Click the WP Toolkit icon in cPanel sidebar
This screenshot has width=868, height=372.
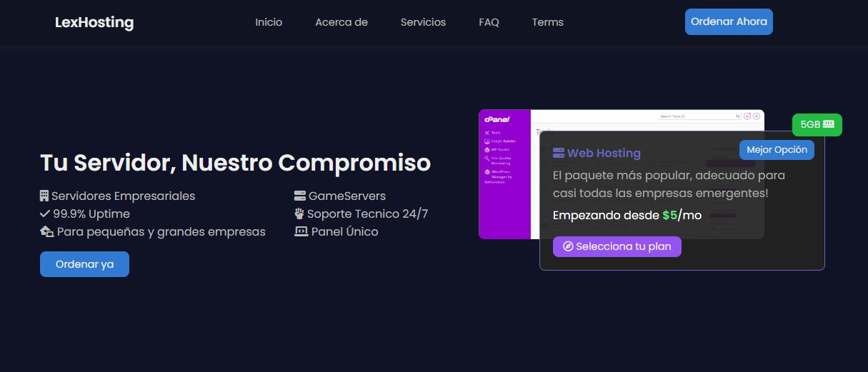click(487, 150)
